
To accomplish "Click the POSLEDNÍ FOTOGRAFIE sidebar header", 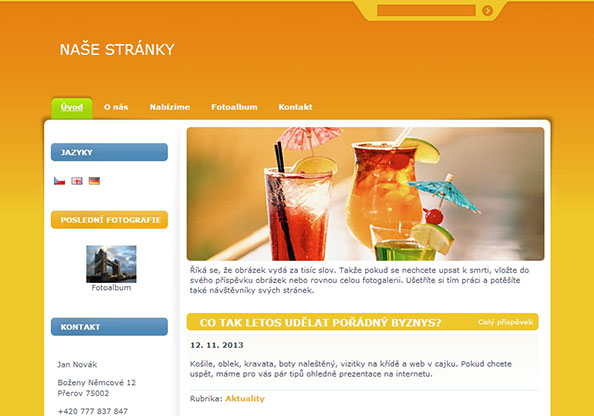I will (109, 220).
